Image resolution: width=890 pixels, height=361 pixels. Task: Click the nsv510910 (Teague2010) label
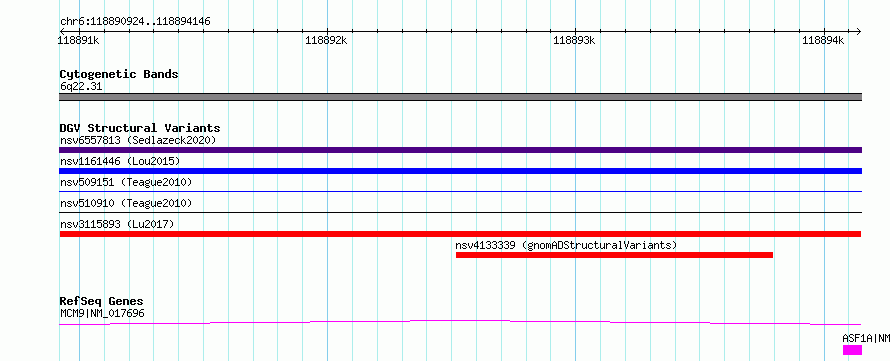(126, 203)
